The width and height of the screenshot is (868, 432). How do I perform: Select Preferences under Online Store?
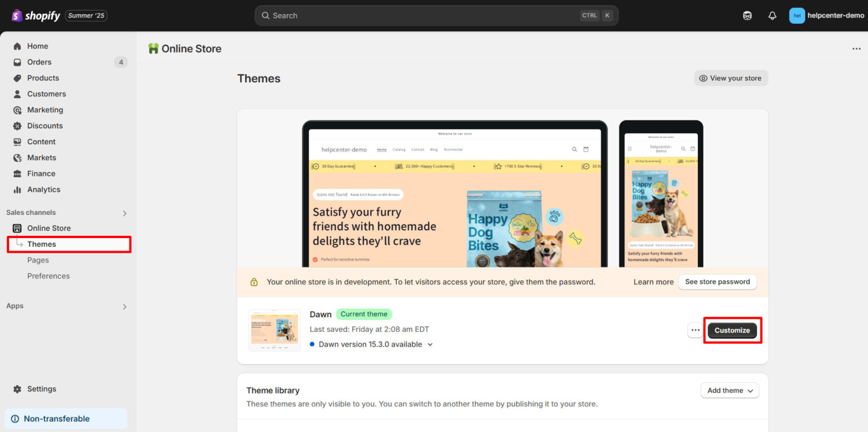pos(49,275)
